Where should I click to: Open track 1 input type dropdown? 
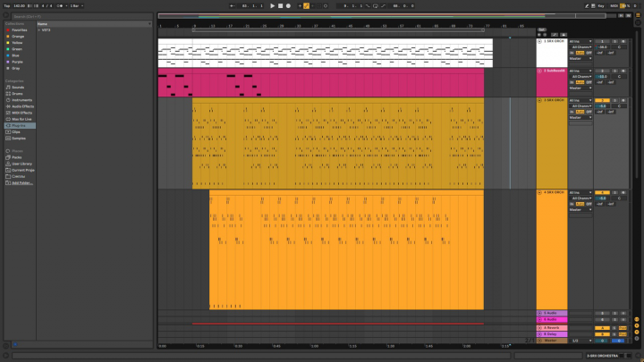pyautogui.click(x=580, y=41)
